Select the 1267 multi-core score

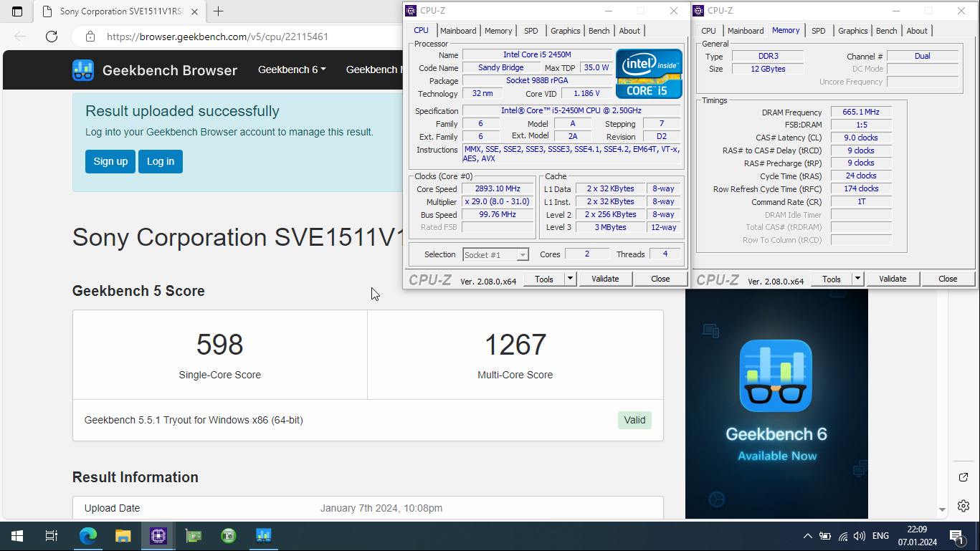(x=515, y=345)
